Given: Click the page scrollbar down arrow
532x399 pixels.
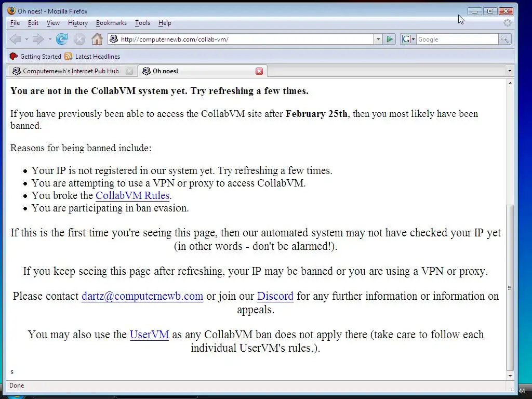Looking at the screenshot, I should click(x=510, y=376).
